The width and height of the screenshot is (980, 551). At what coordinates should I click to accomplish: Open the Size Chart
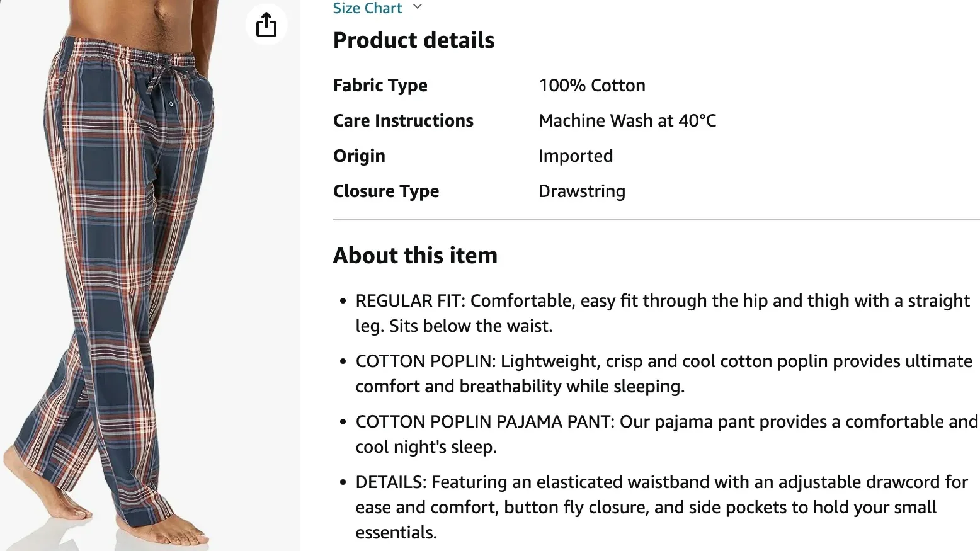367,8
